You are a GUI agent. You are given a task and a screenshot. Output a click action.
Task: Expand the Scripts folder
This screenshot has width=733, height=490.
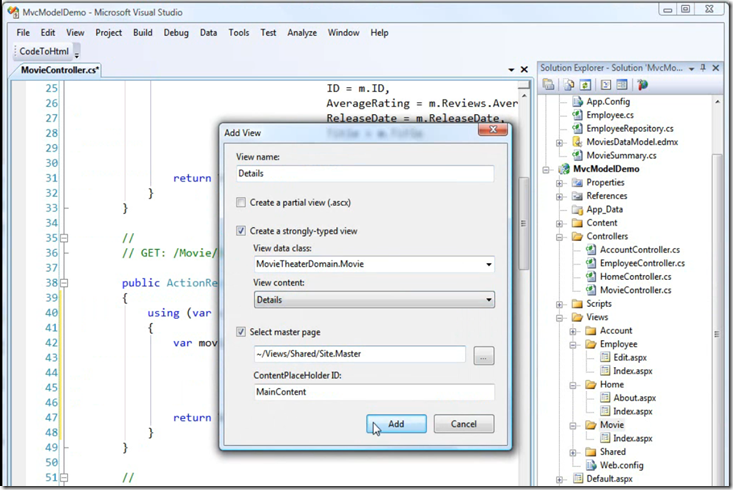[559, 304]
